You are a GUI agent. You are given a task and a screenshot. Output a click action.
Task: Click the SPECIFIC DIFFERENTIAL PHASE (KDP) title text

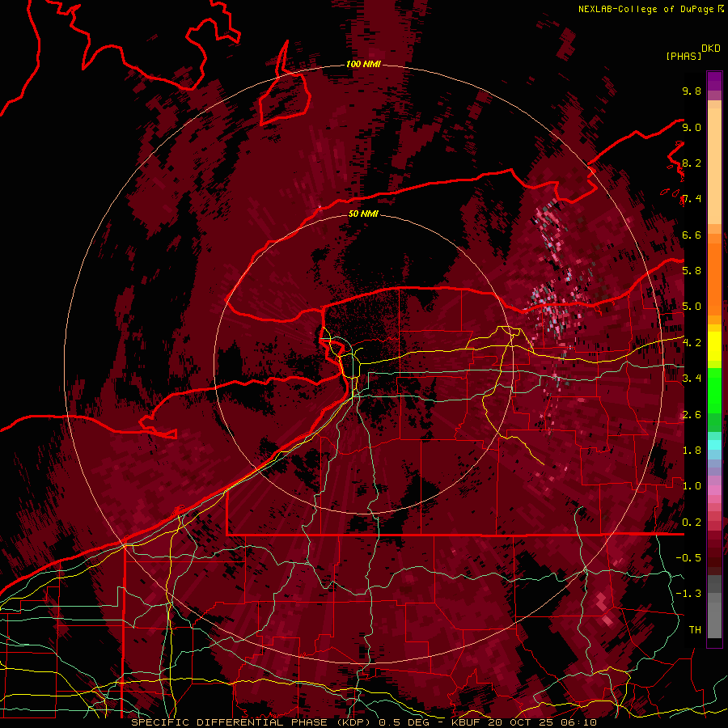[x=252, y=722]
